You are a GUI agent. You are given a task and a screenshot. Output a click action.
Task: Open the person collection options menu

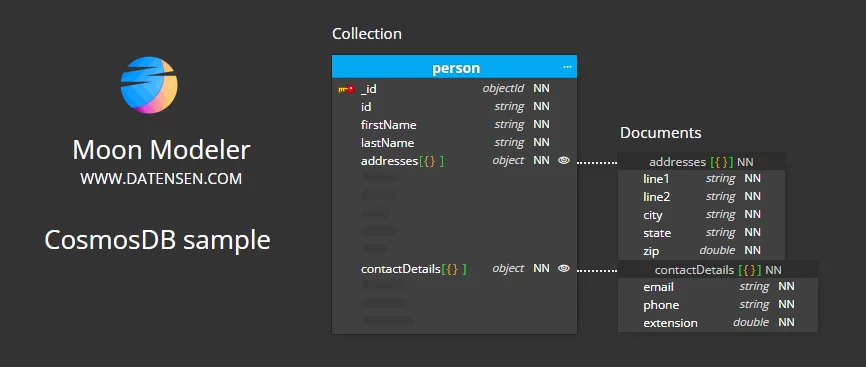coord(567,67)
